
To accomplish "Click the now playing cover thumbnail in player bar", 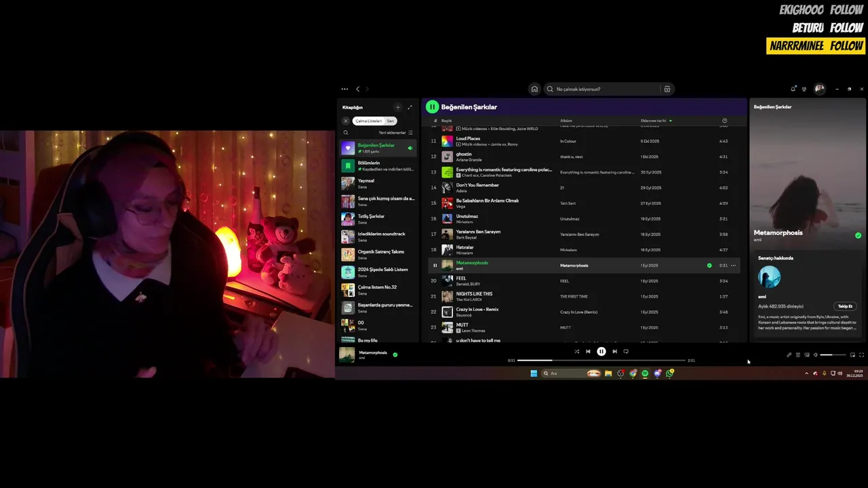I will click(x=347, y=354).
